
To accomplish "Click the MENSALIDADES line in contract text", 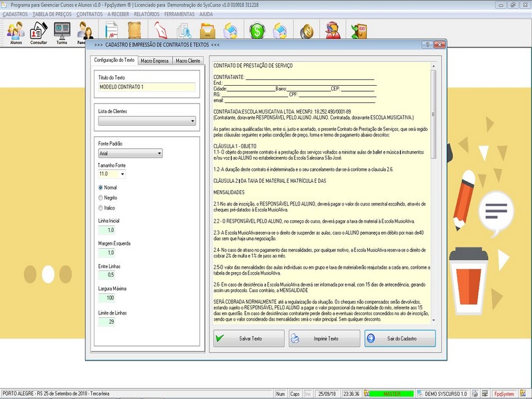I will (229, 192).
